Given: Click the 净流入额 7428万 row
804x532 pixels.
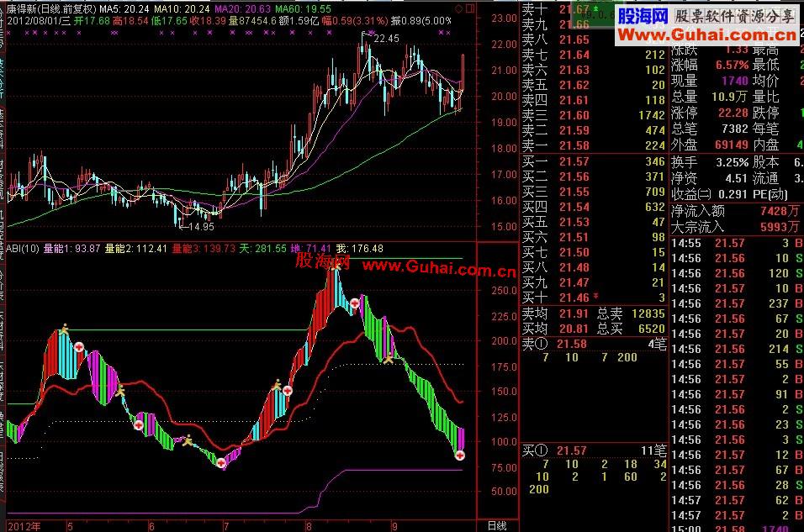Looking at the screenshot, I should (737, 211).
